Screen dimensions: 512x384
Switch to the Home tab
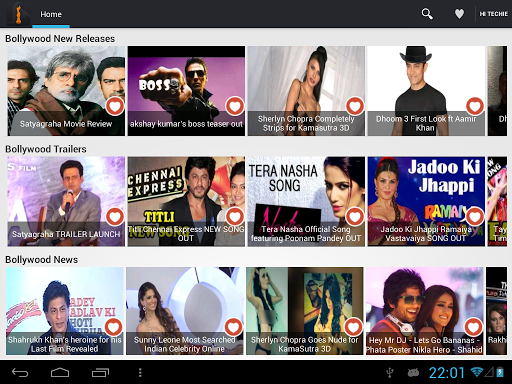point(51,14)
